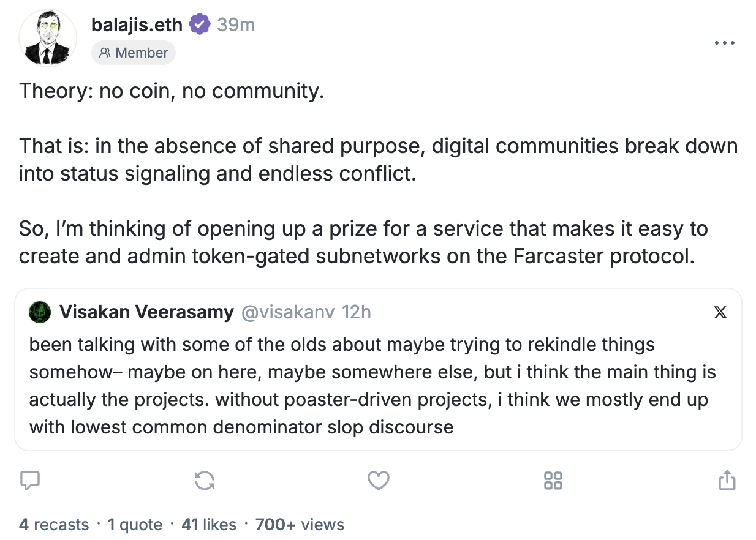The image size is (756, 540).
Task: View the 4 recasts list
Action: pos(54,525)
